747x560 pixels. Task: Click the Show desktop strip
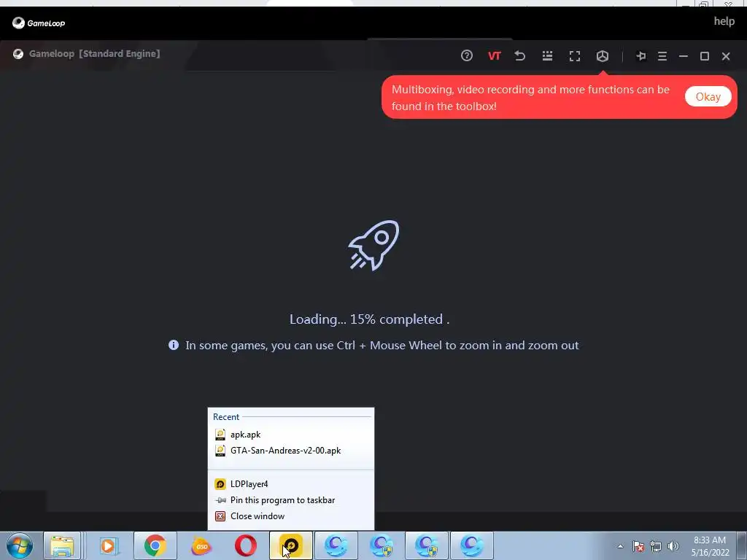(742, 545)
